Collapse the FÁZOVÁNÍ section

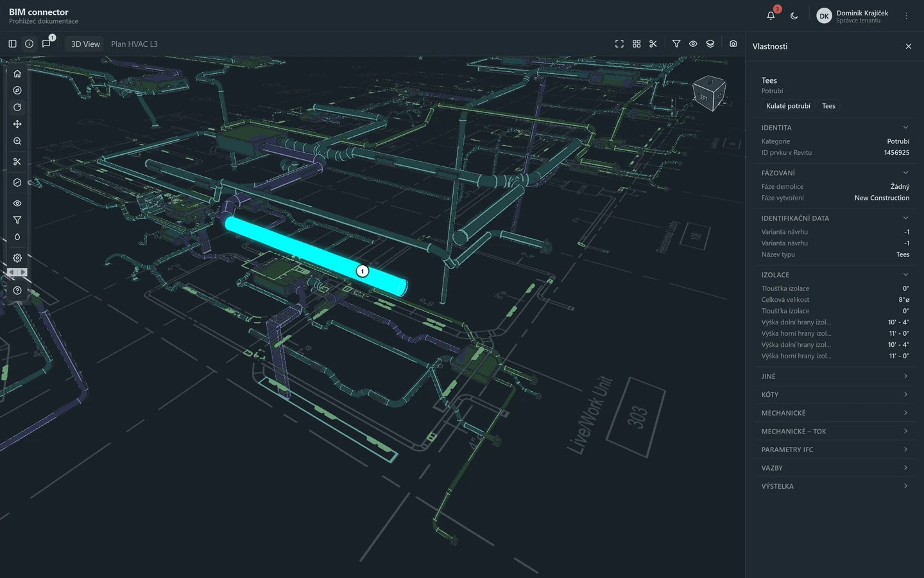835,173
